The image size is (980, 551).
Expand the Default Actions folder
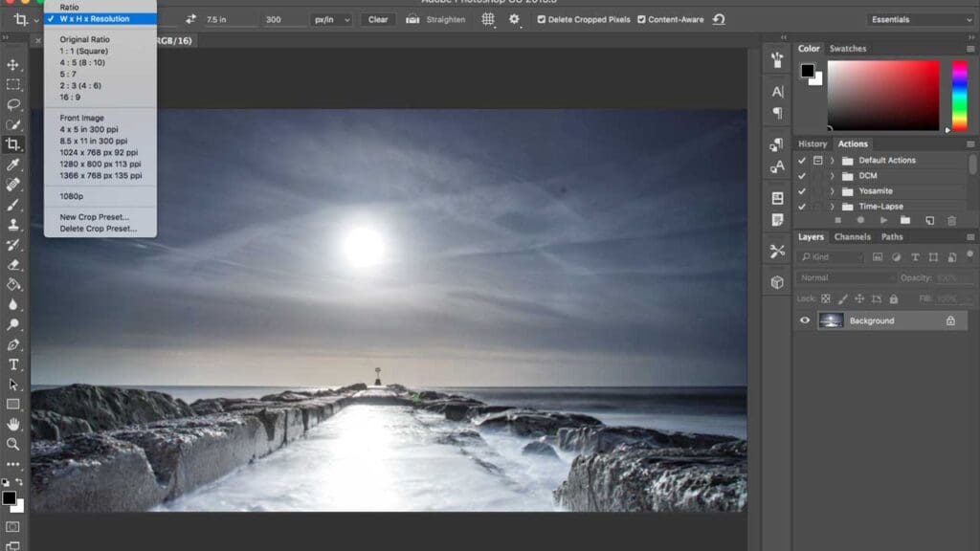832,161
